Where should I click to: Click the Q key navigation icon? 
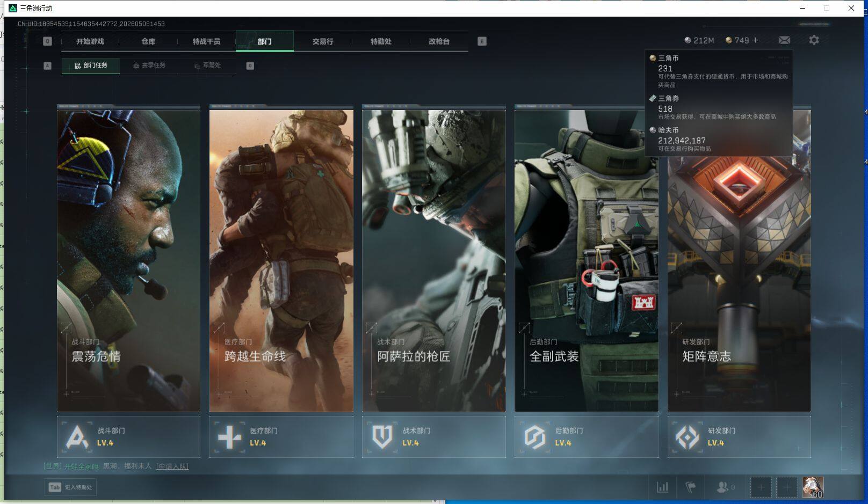47,41
